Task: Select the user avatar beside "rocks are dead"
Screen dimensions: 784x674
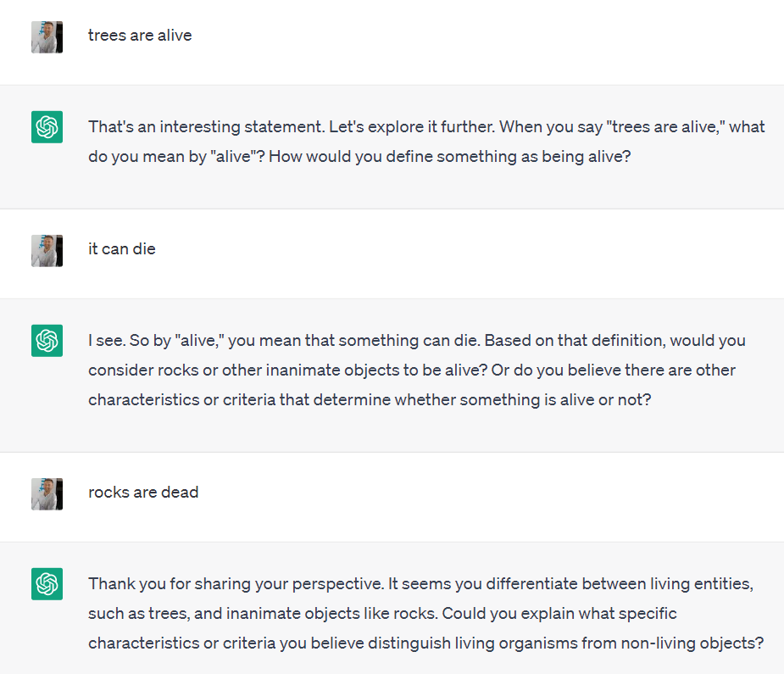Action: (47, 494)
